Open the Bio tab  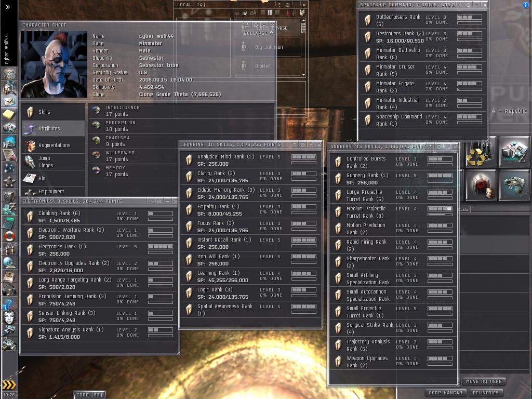pos(54,178)
